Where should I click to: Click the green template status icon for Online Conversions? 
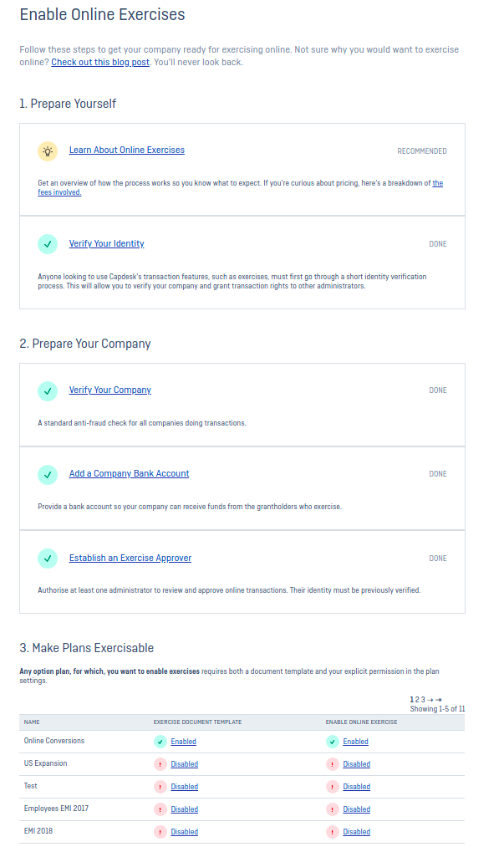click(x=160, y=742)
